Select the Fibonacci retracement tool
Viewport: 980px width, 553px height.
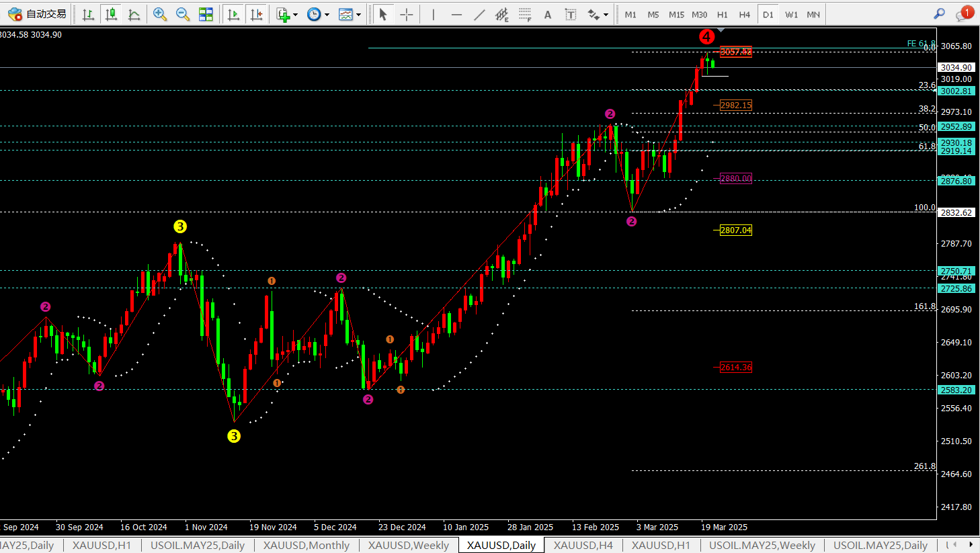coord(525,14)
